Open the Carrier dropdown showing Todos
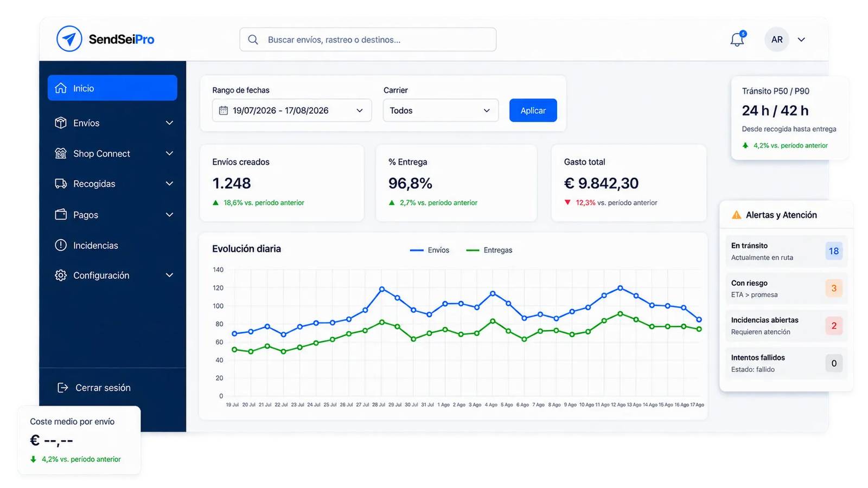The image size is (868, 488). point(441,111)
